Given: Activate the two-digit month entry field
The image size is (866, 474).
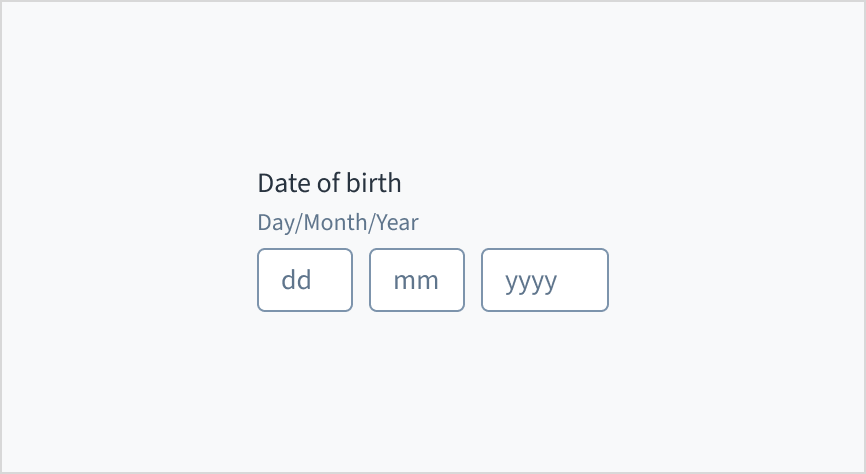Looking at the screenshot, I should click(417, 280).
